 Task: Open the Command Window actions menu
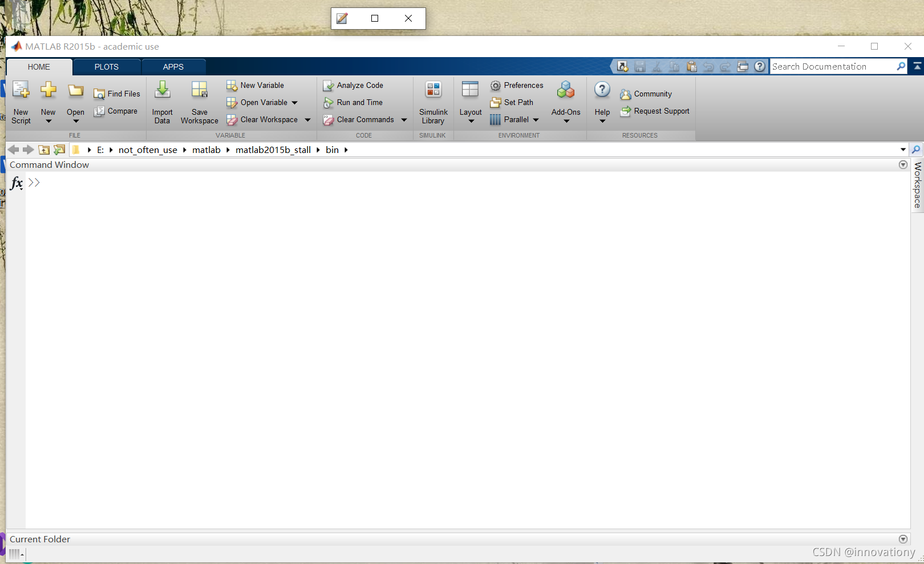pyautogui.click(x=903, y=164)
